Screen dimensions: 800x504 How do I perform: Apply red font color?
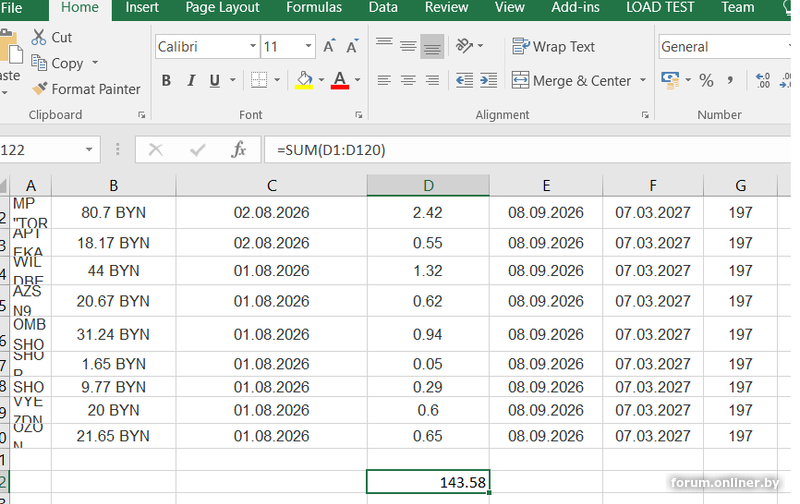point(340,80)
